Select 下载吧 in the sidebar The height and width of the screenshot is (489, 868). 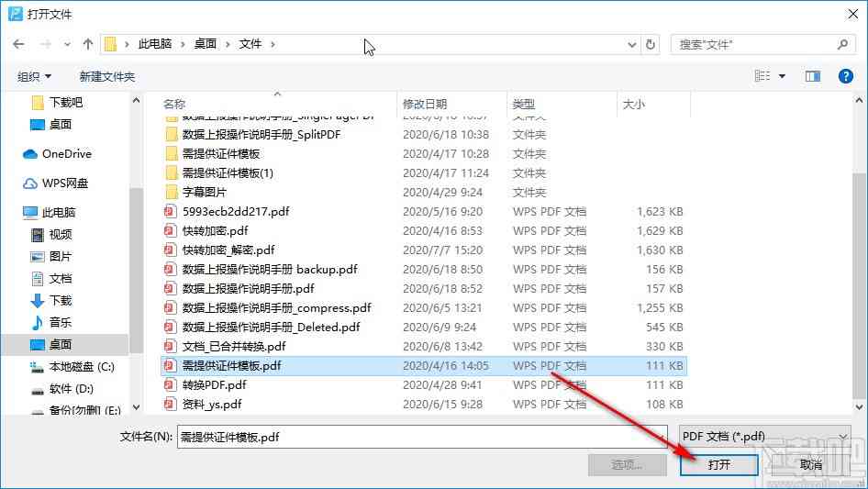tap(65, 103)
